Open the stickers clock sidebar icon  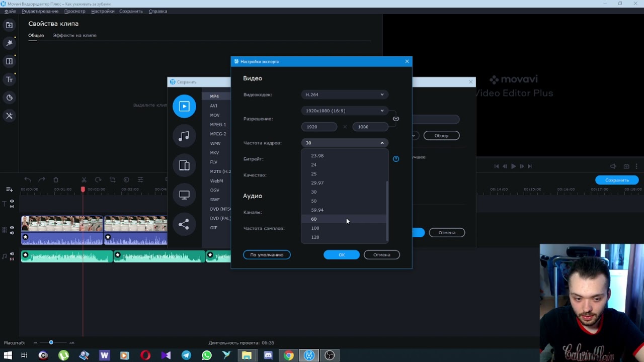click(9, 98)
